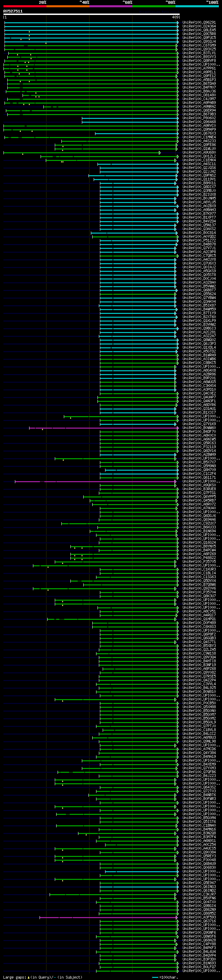Viewport: 222px width, 980px height.
Task: Click the cyan alignment bar for P80602
Action: tap(130, 118)
